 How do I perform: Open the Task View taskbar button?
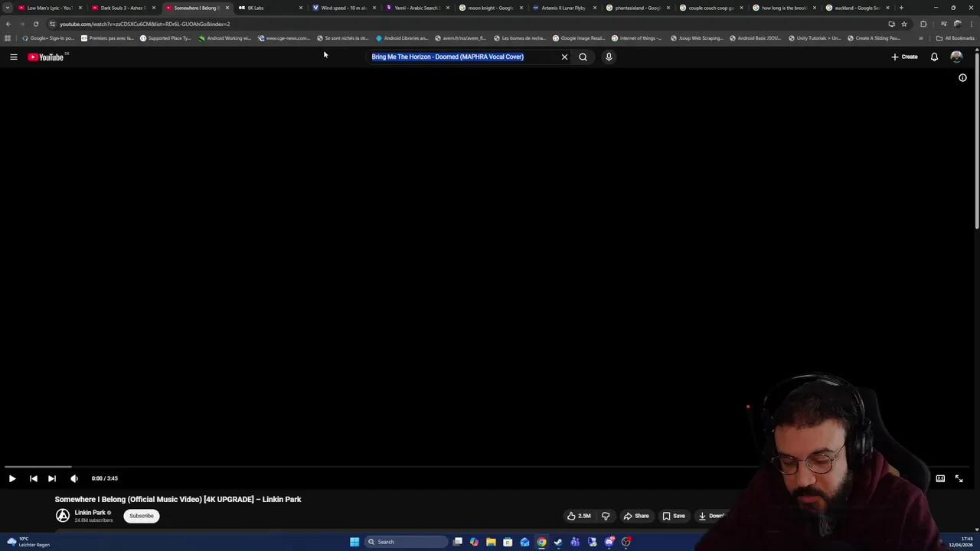(x=458, y=542)
